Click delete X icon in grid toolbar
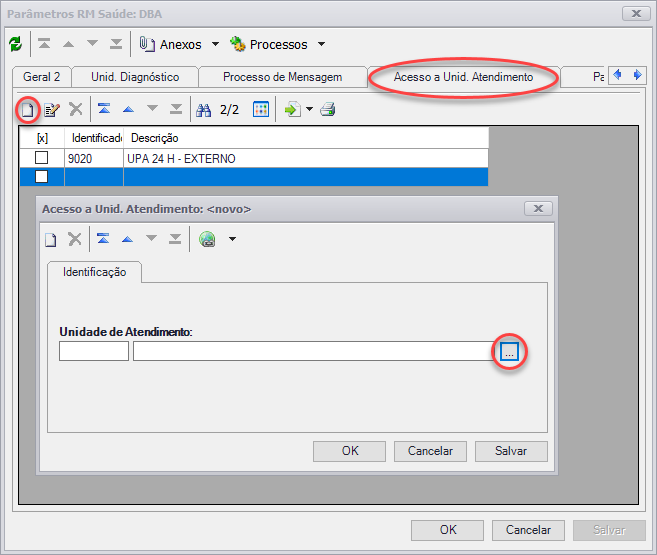657x555 pixels. [76, 109]
